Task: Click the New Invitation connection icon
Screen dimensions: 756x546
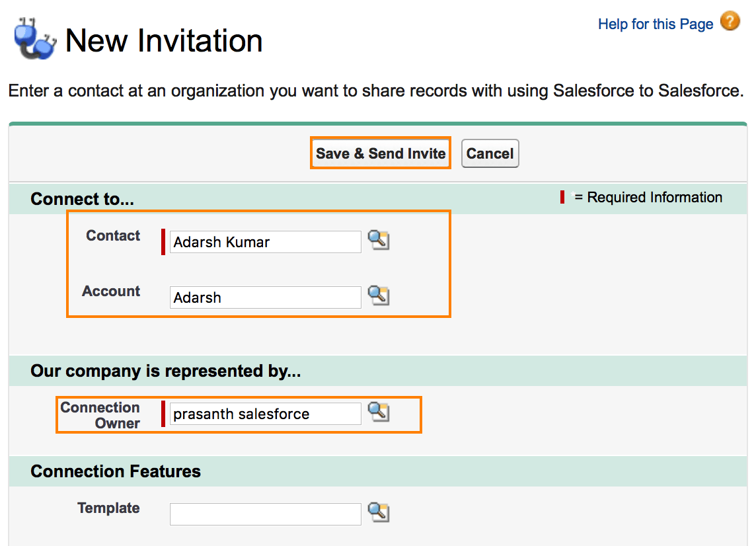Action: (34, 39)
